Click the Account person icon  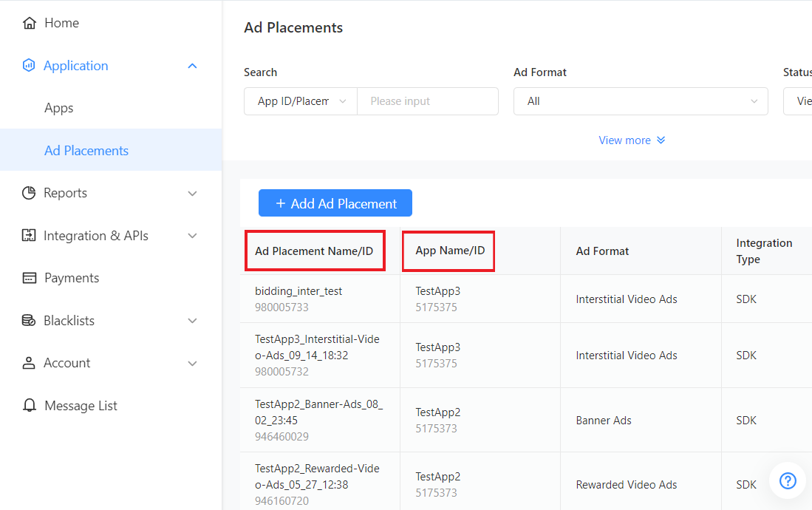pyautogui.click(x=29, y=363)
